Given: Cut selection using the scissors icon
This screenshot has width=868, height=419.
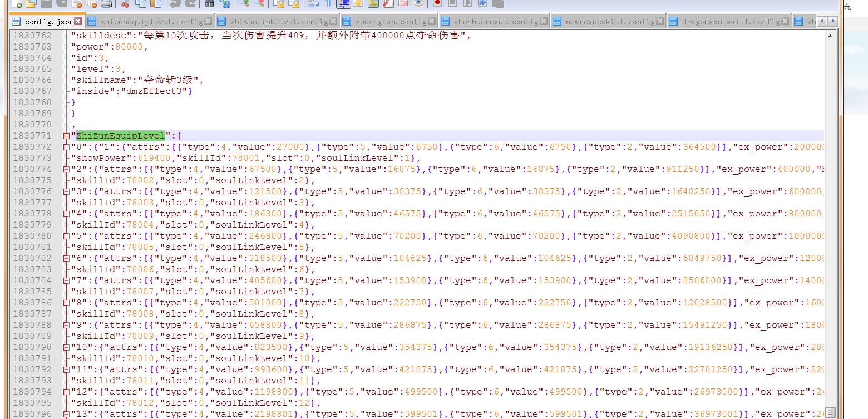Looking at the screenshot, I should (x=125, y=3).
